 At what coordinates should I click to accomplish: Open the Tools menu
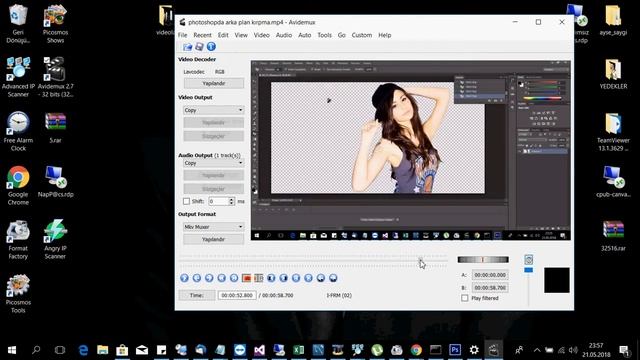pyautogui.click(x=324, y=35)
